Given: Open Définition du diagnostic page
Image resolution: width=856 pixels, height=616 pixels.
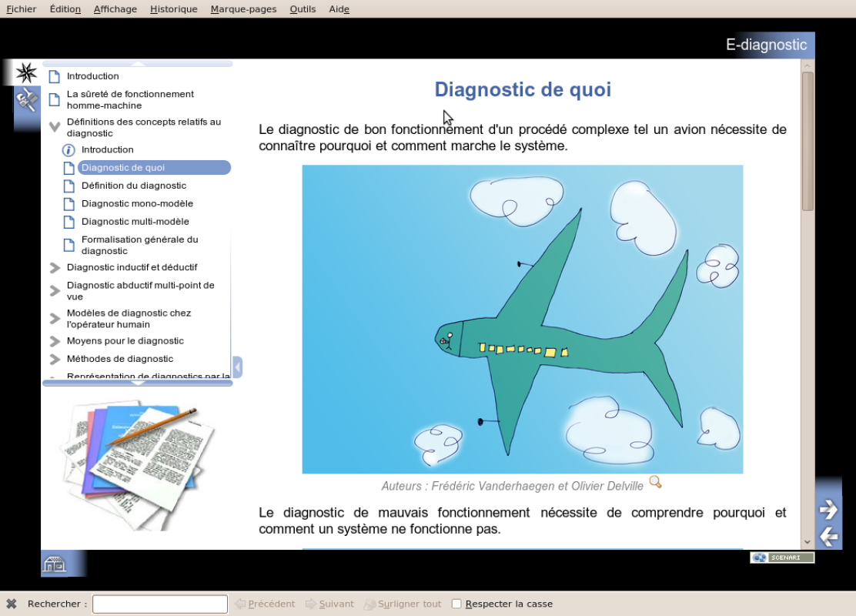Looking at the screenshot, I should click(134, 186).
